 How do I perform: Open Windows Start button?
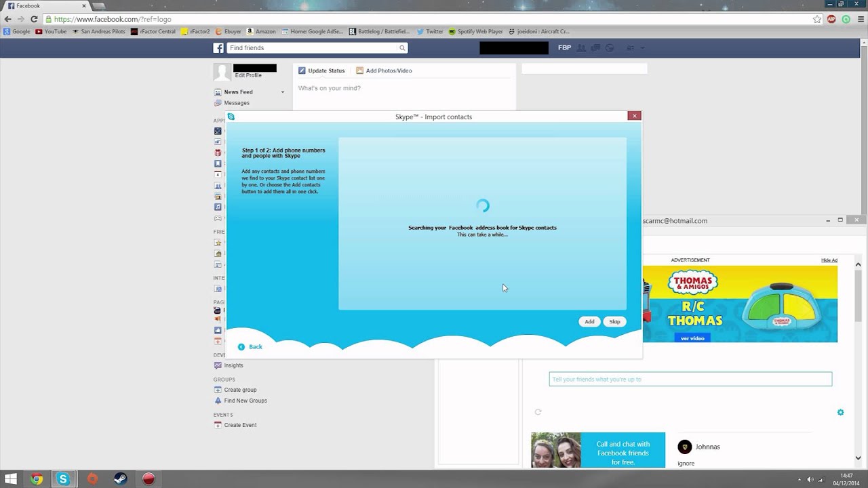12,479
